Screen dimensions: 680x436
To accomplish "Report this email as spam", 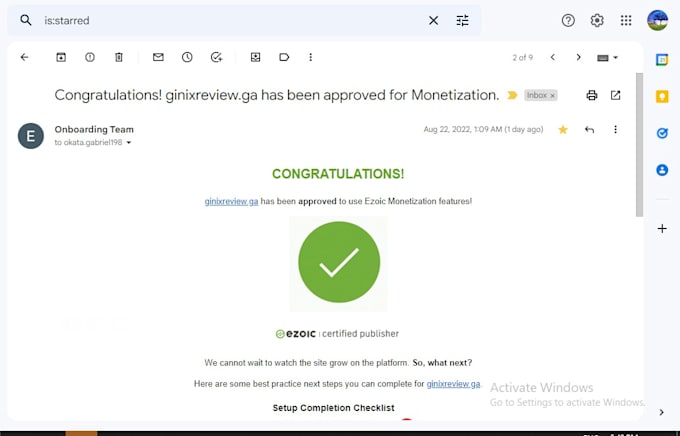I will click(x=90, y=57).
